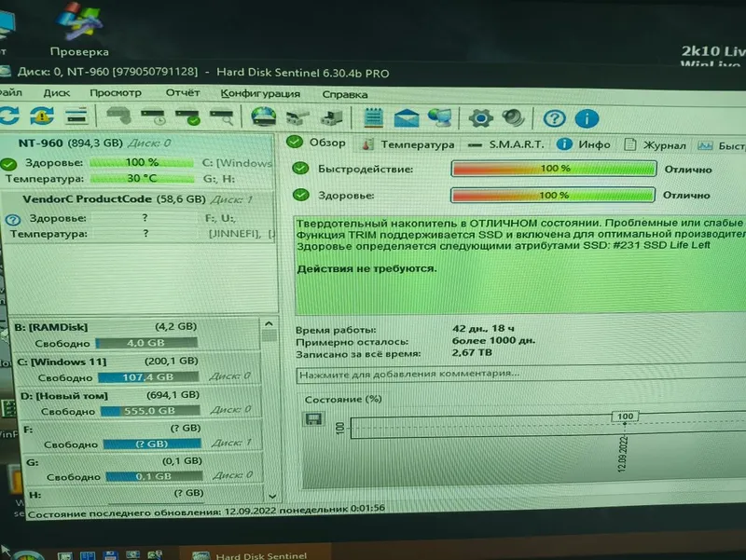Click the disk list view toolbar icon

76,116
